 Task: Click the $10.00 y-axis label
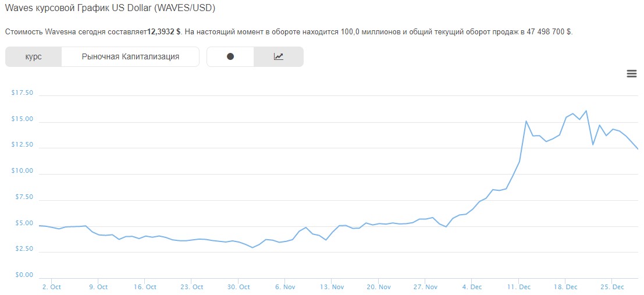[x=22, y=171]
